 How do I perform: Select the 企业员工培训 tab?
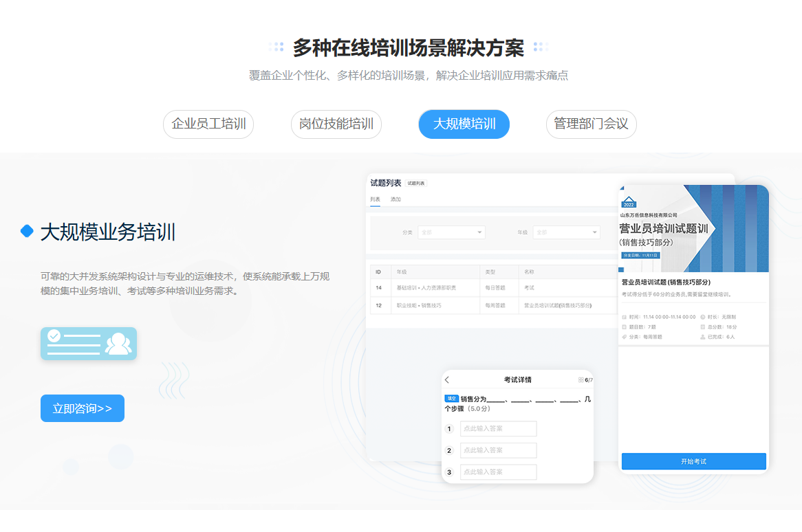[x=208, y=124]
